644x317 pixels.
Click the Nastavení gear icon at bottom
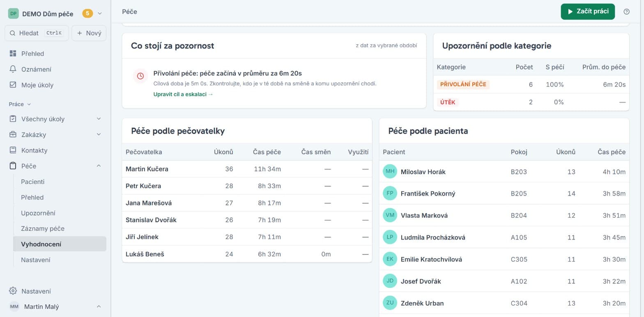click(x=13, y=291)
